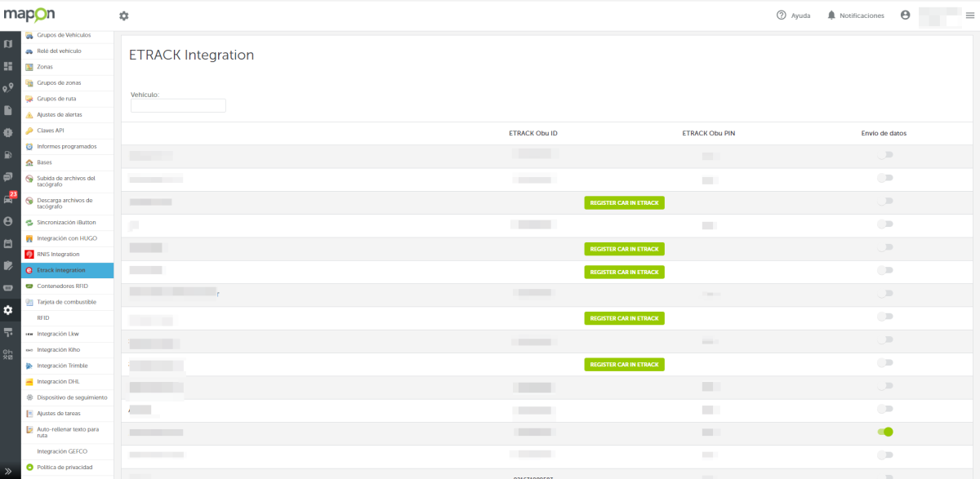This screenshot has width=980, height=479.
Task: Disable the green enabled Envío de datos toggle
Action: click(x=885, y=432)
